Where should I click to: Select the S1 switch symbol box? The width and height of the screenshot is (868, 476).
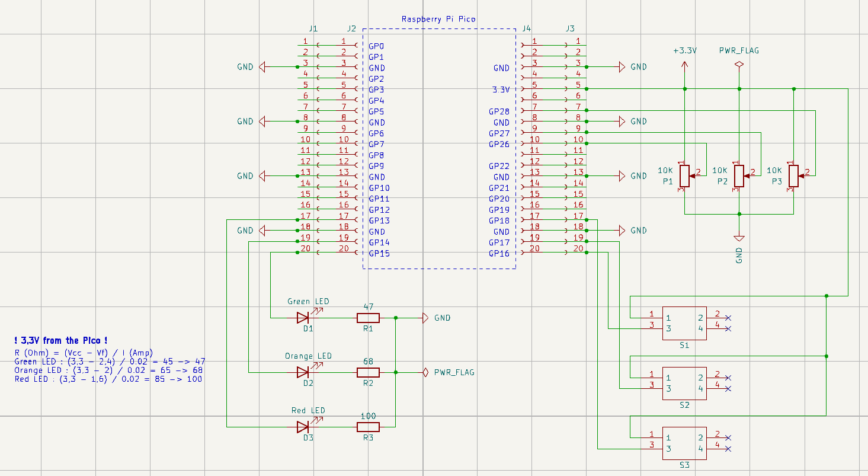[x=684, y=323]
